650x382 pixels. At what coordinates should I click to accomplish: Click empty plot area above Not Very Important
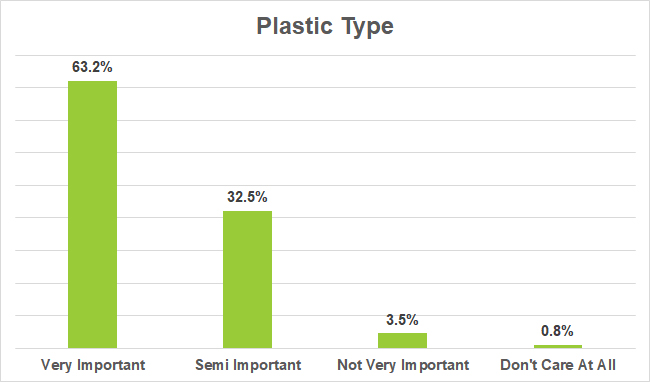(403, 186)
